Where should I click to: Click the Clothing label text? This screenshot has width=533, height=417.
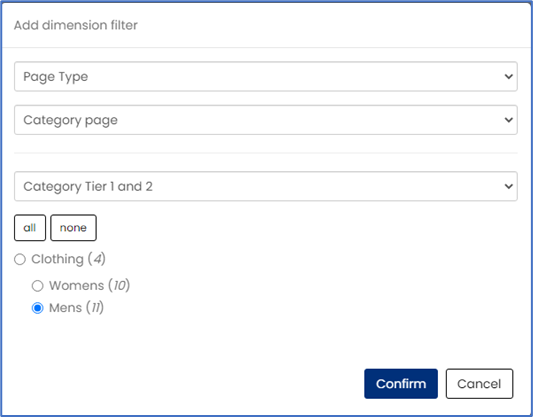(57, 259)
